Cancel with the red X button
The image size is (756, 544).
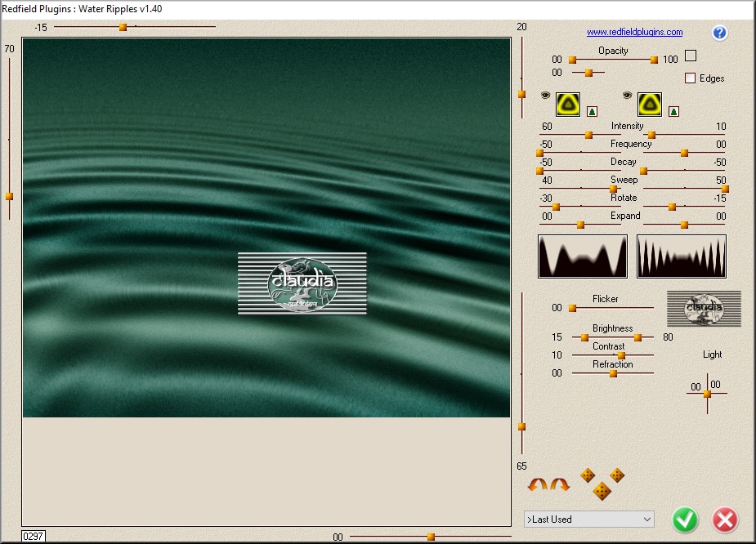pyautogui.click(x=725, y=520)
